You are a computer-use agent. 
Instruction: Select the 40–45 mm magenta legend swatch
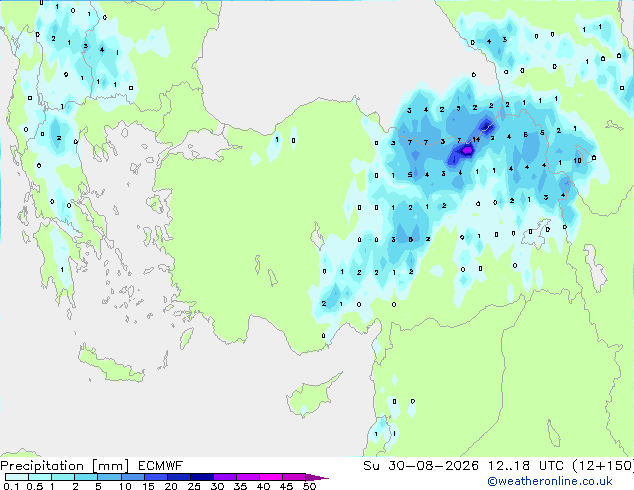[271, 477]
